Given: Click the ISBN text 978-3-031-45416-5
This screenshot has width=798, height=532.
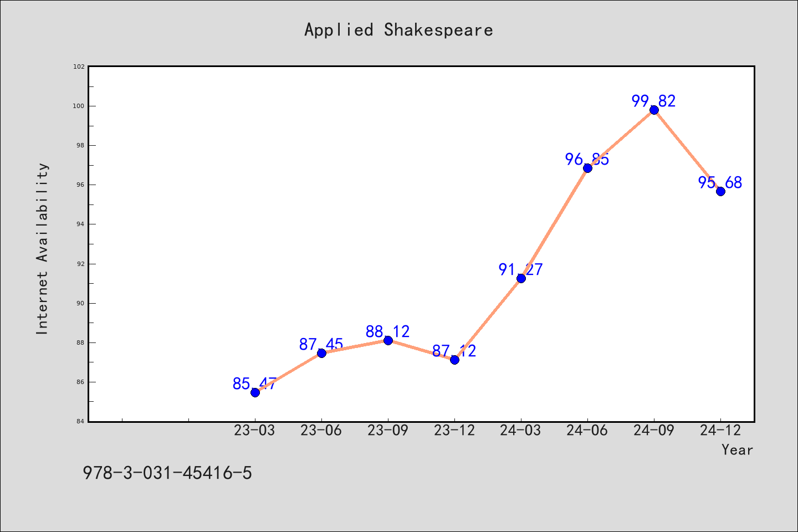Looking at the screenshot, I should pos(167,473).
